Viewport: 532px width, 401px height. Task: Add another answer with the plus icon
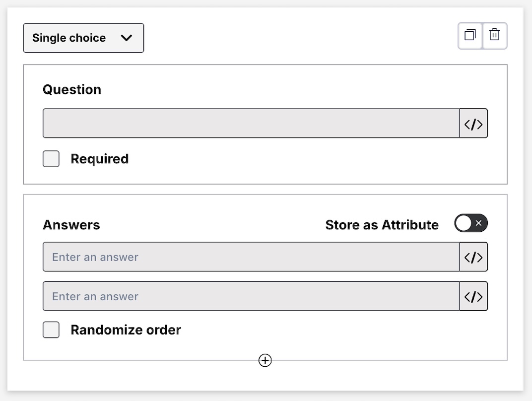click(265, 360)
